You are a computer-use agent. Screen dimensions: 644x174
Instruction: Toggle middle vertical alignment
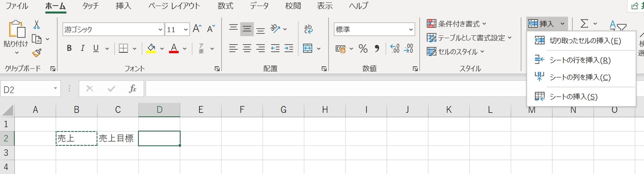[x=247, y=29]
